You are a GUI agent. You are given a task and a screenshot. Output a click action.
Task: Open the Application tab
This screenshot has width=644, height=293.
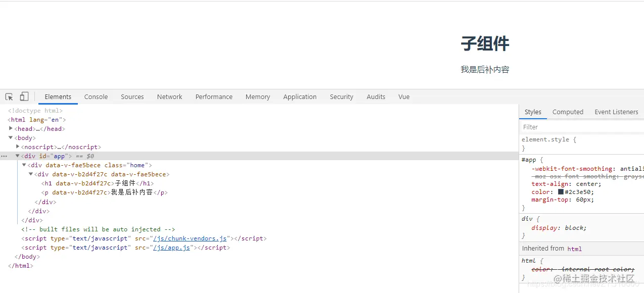click(x=300, y=97)
